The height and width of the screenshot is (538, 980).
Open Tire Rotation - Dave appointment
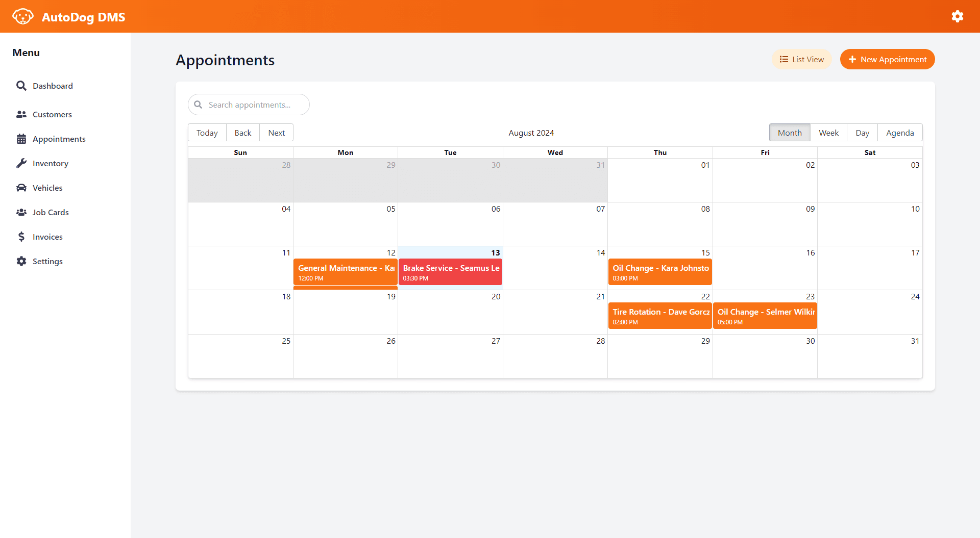(x=660, y=316)
